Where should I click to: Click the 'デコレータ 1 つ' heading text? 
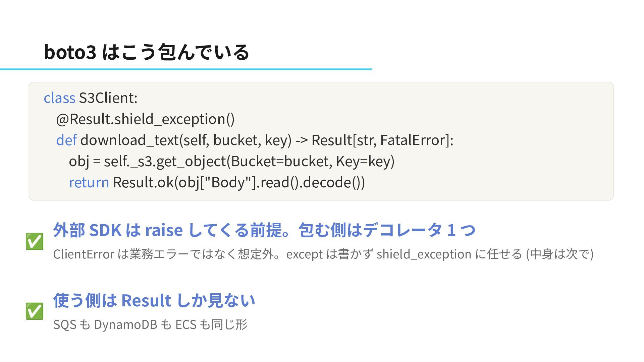point(419,230)
